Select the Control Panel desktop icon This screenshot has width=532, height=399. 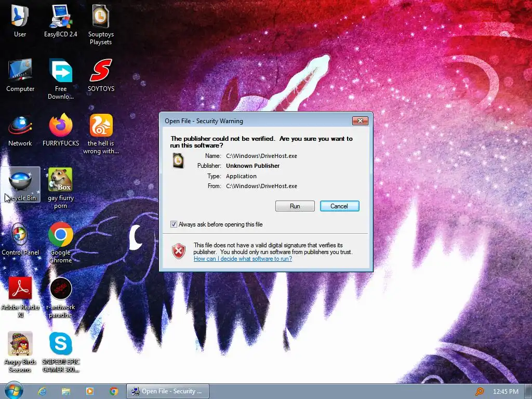(x=20, y=239)
